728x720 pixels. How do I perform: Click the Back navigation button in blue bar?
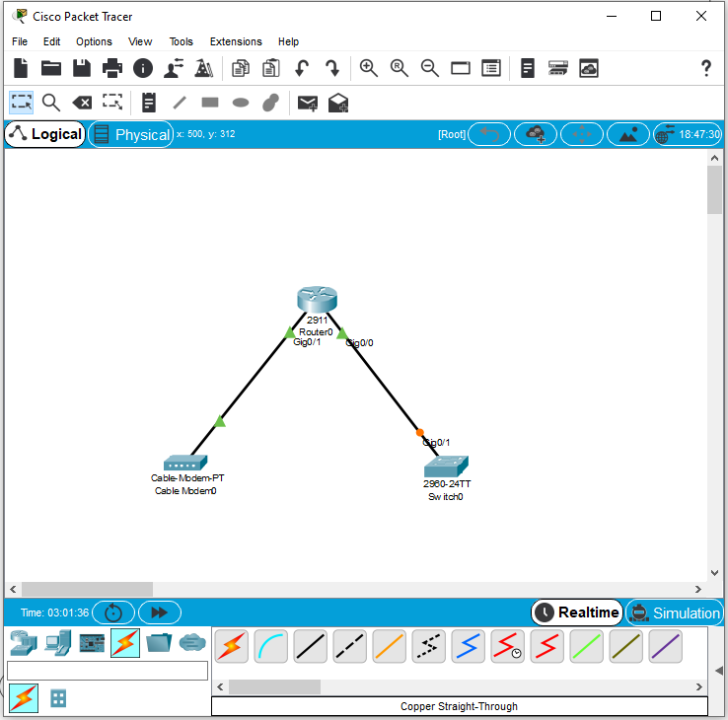(x=489, y=134)
